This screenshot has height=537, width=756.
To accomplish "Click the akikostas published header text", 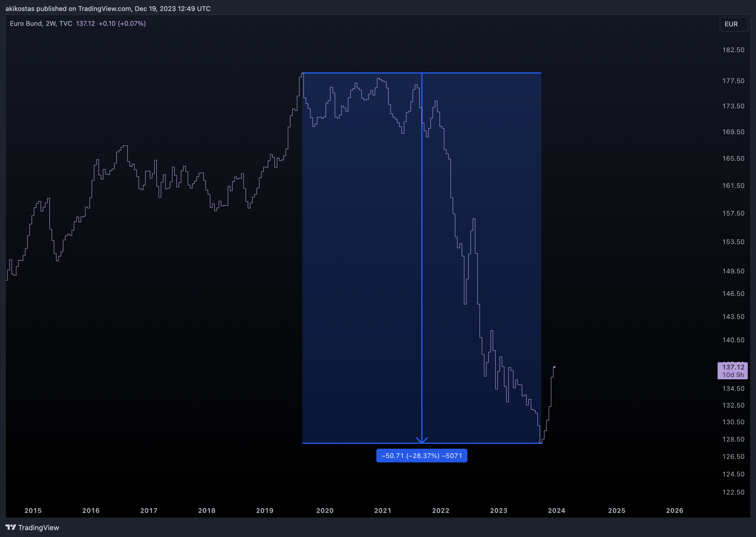I will 108,9.
